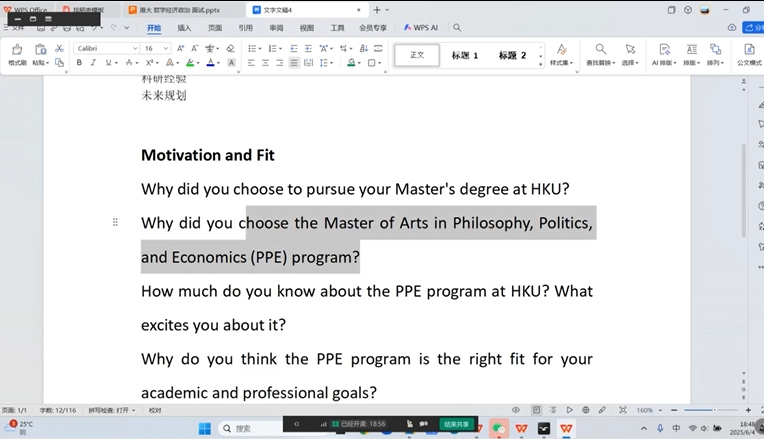Click the zoom slider in status bar
Image resolution: width=764 pixels, height=440 pixels.
[712, 410]
